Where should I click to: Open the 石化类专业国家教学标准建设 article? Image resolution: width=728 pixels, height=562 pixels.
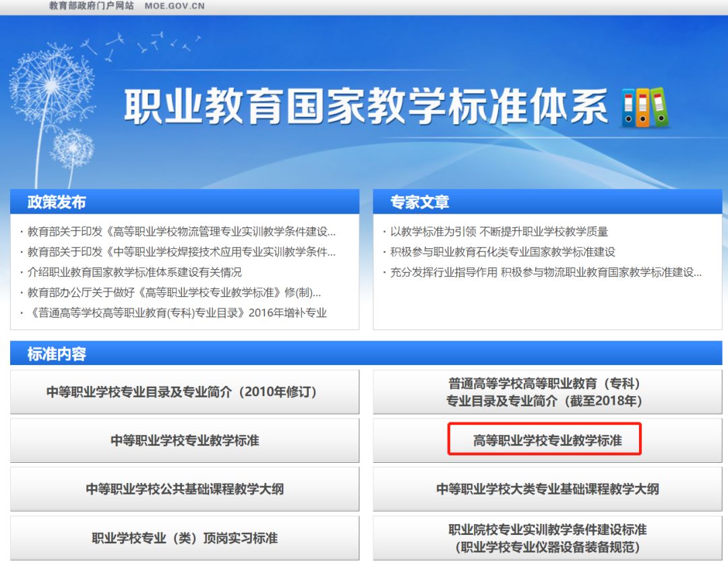point(502,252)
